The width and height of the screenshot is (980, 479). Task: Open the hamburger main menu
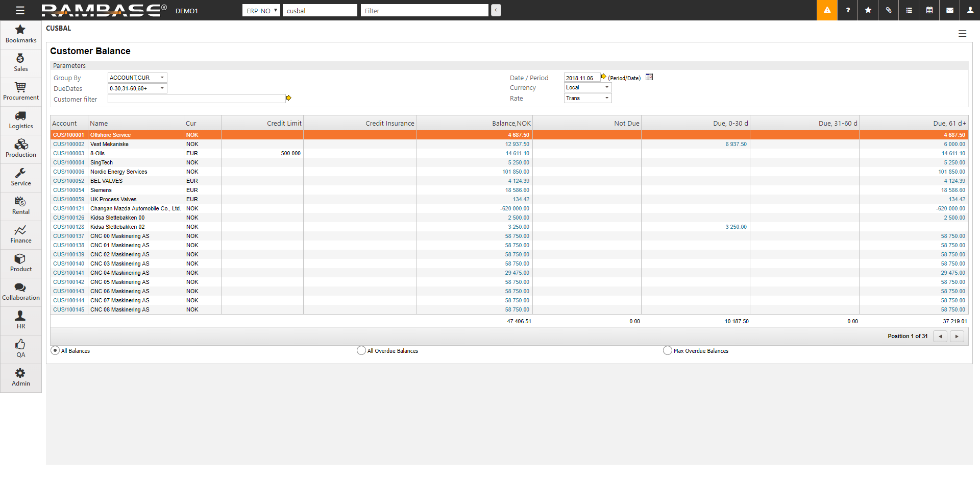coord(20,10)
